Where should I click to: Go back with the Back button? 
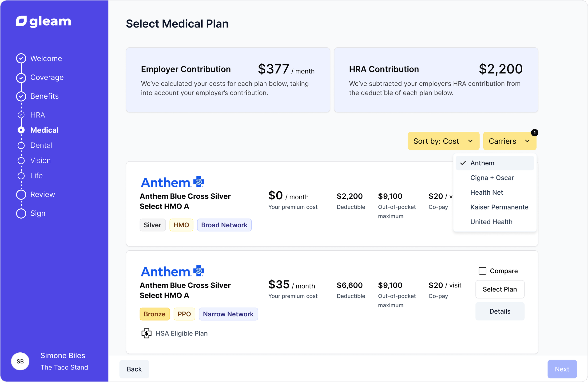tap(134, 369)
